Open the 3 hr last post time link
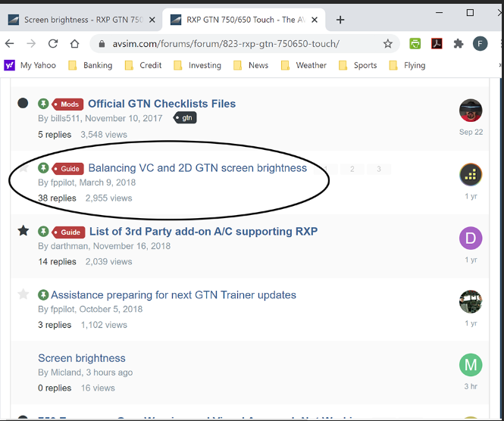504x421 pixels. pos(471,386)
